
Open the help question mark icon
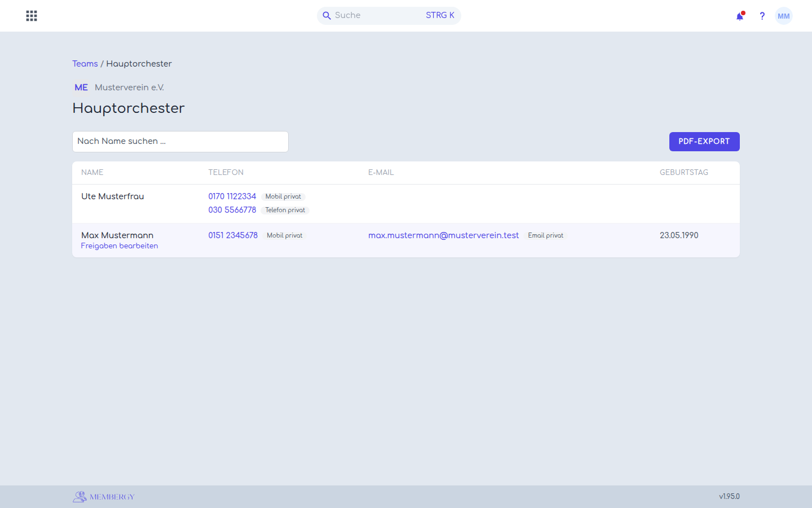coord(762,16)
